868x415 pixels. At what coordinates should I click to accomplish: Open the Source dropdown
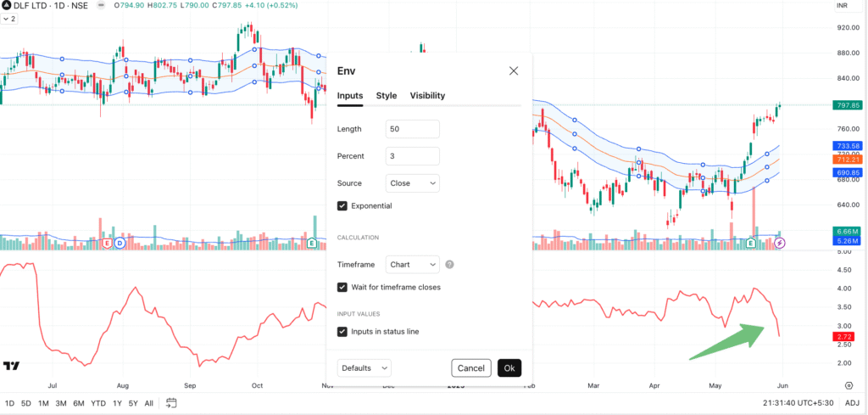coord(413,182)
